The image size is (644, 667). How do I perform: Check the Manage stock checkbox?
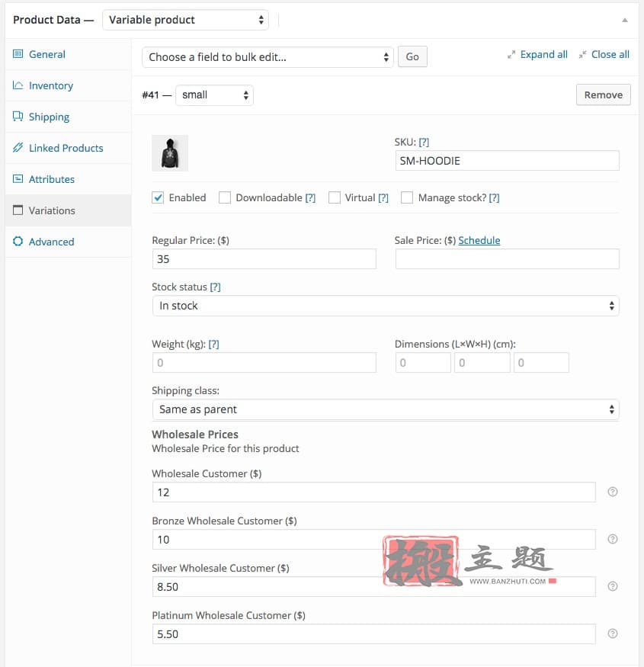(x=407, y=197)
